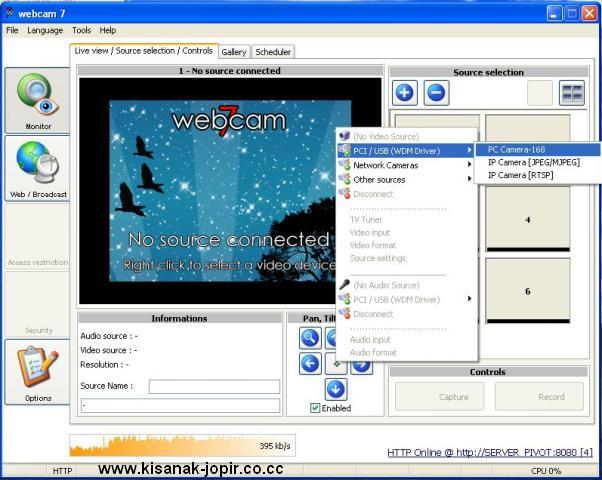Click the webcam 7 title bar icon
Image resolution: width=602 pixels, height=480 pixels.
pos(9,13)
